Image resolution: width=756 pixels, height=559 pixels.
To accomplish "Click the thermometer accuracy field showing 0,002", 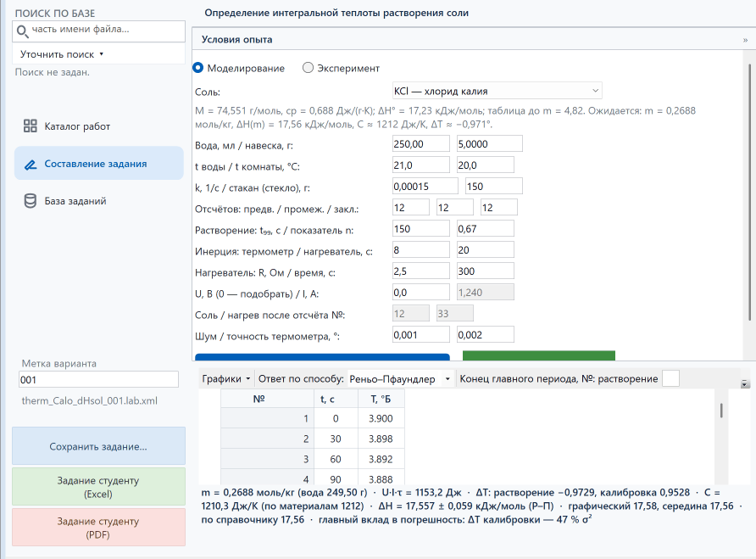I will (485, 335).
